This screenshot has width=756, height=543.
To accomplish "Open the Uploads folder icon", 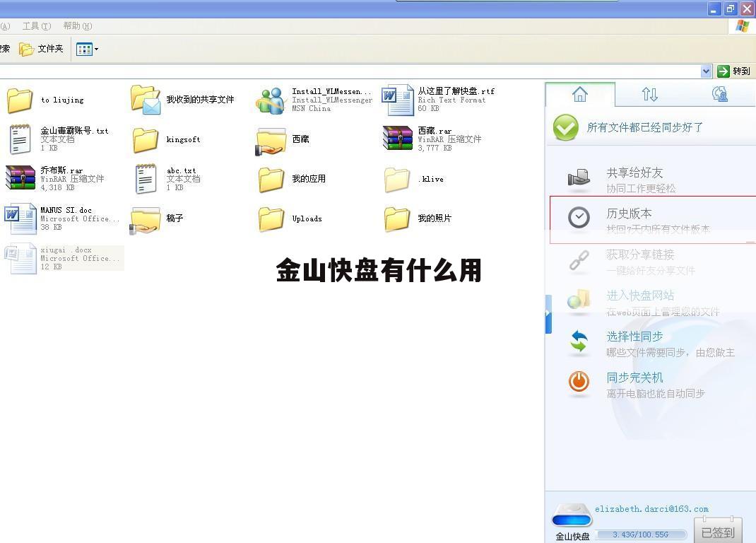I will click(x=271, y=219).
